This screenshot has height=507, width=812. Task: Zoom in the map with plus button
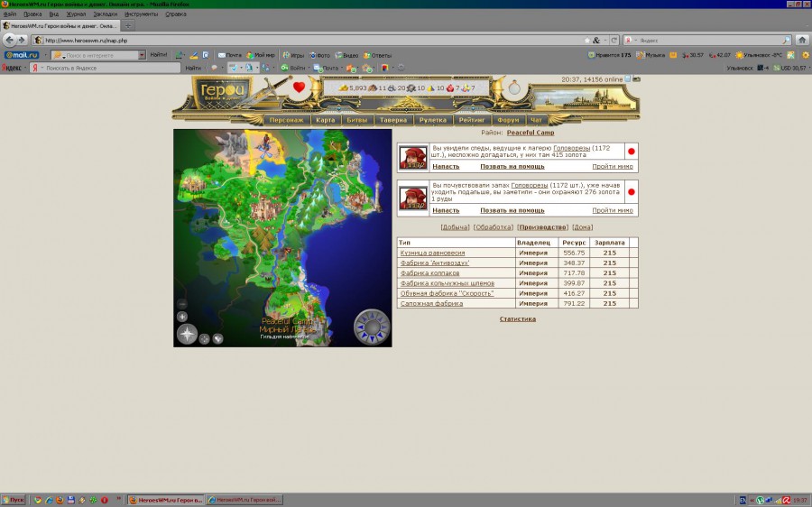click(182, 317)
